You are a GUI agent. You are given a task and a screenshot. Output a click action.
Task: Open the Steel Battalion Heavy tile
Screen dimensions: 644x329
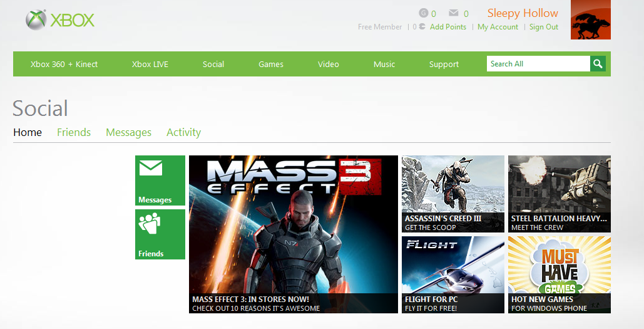point(560,194)
